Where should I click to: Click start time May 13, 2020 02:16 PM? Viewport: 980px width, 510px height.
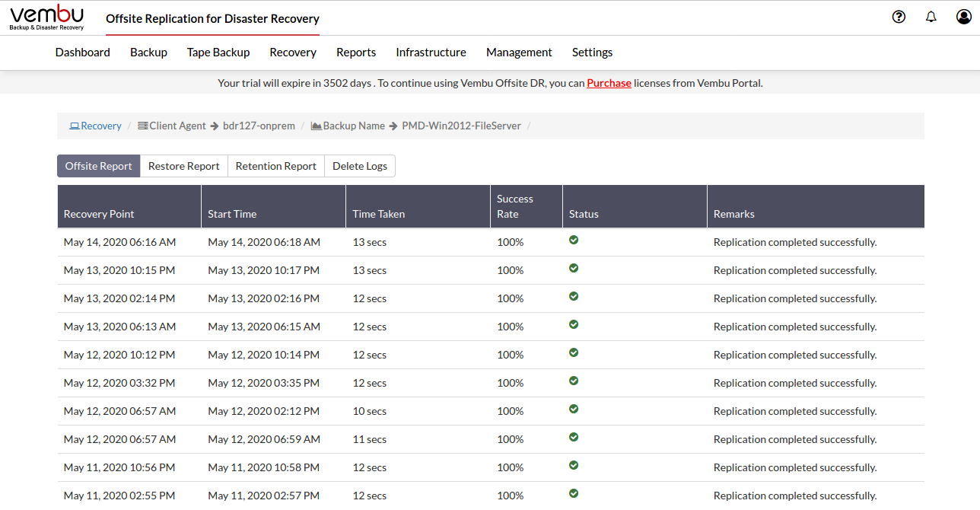pyautogui.click(x=264, y=298)
